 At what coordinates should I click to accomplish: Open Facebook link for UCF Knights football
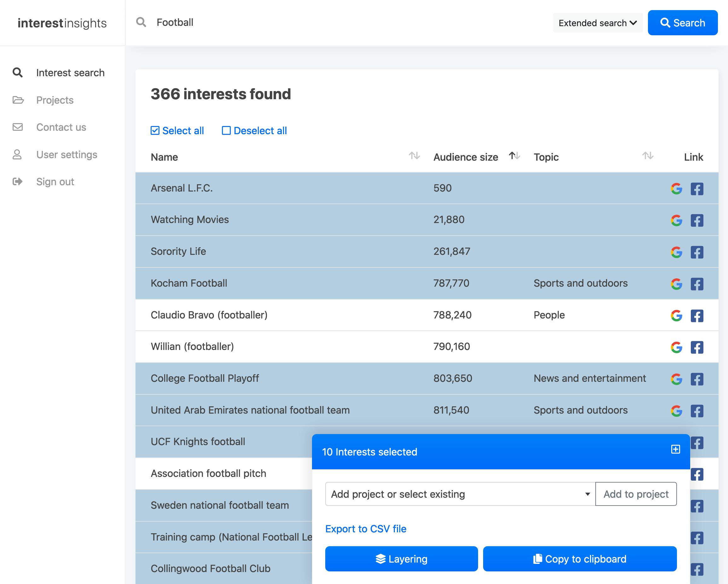point(697,443)
